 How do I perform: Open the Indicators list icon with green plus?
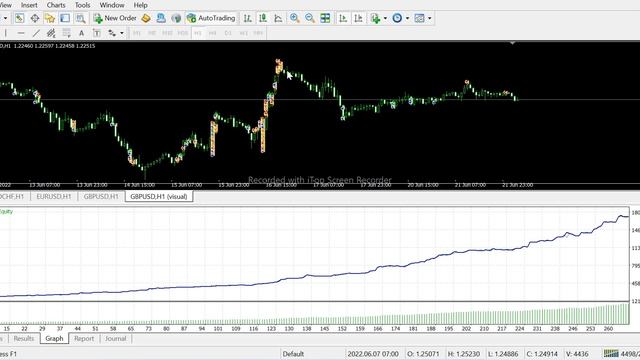(x=375, y=18)
